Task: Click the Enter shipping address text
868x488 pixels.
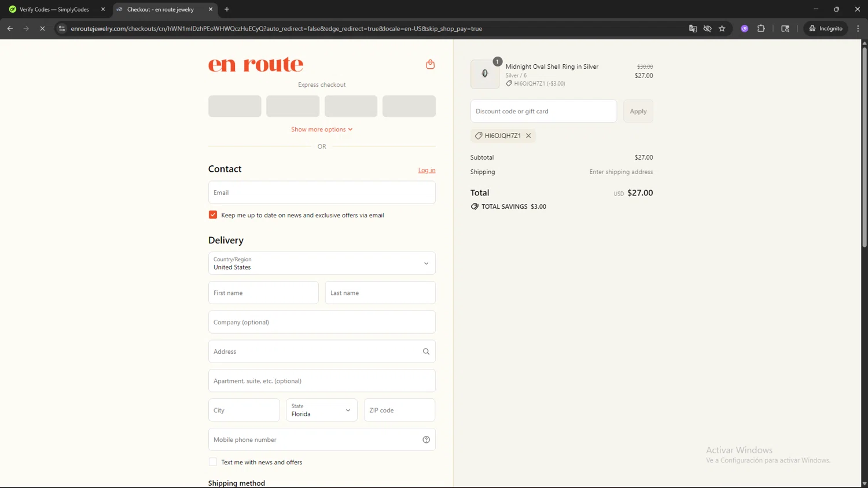Action: [621, 172]
